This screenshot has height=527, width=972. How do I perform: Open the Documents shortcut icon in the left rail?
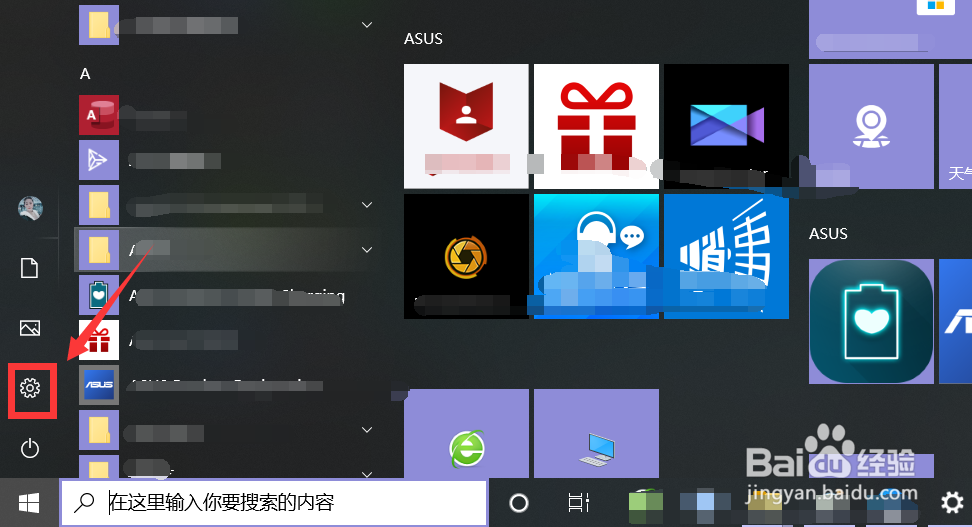[x=30, y=268]
